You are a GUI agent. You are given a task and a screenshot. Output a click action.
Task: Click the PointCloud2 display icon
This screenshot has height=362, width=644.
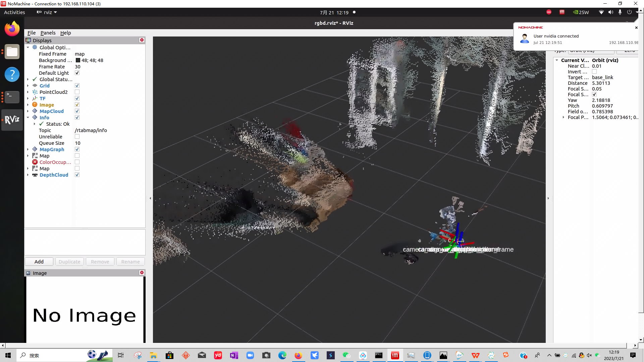point(35,92)
